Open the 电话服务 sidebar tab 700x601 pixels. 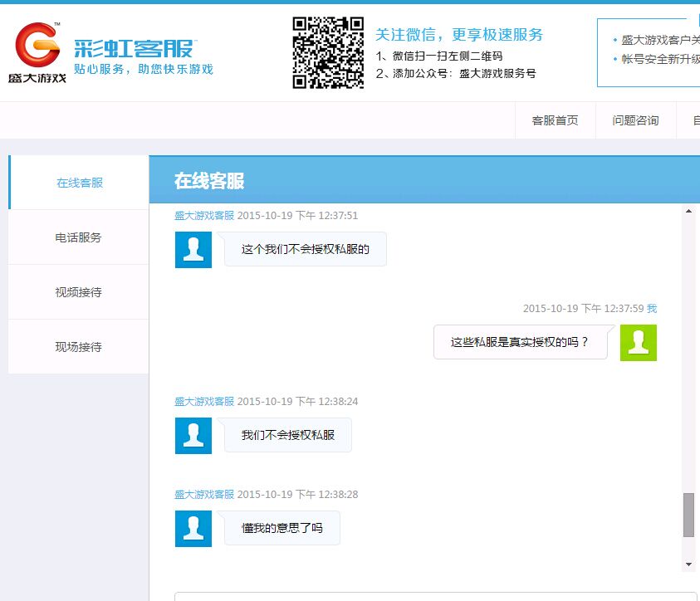[79, 237]
